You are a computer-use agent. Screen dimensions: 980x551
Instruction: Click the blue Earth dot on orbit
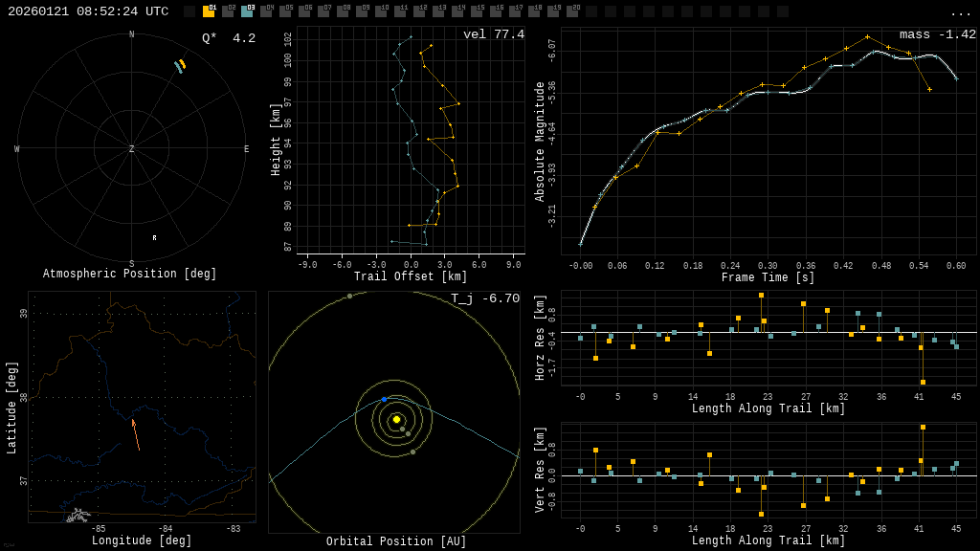pos(384,399)
